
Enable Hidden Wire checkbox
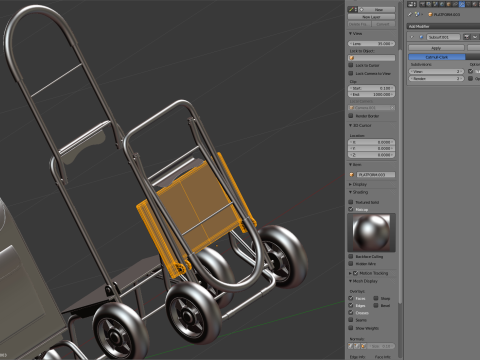pyautogui.click(x=351, y=263)
